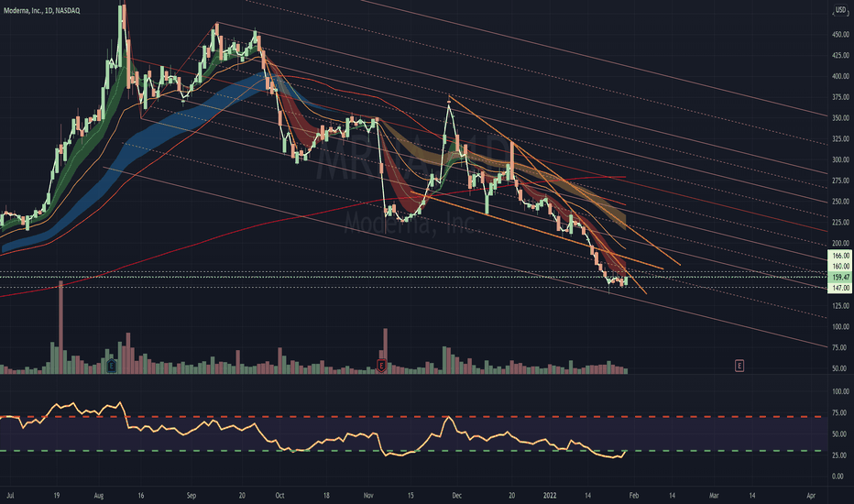This screenshot has height=504, width=854.
Task: Click the 159.47 current price tag
Action: click(840, 277)
